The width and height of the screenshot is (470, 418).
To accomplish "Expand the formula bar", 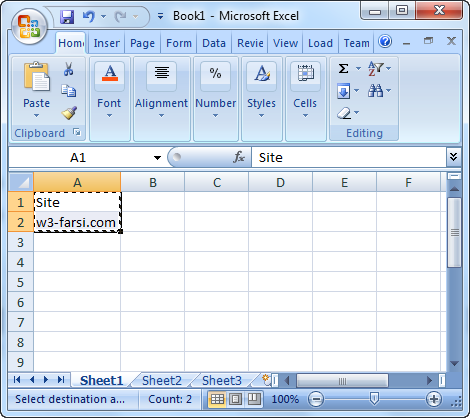I will point(453,157).
